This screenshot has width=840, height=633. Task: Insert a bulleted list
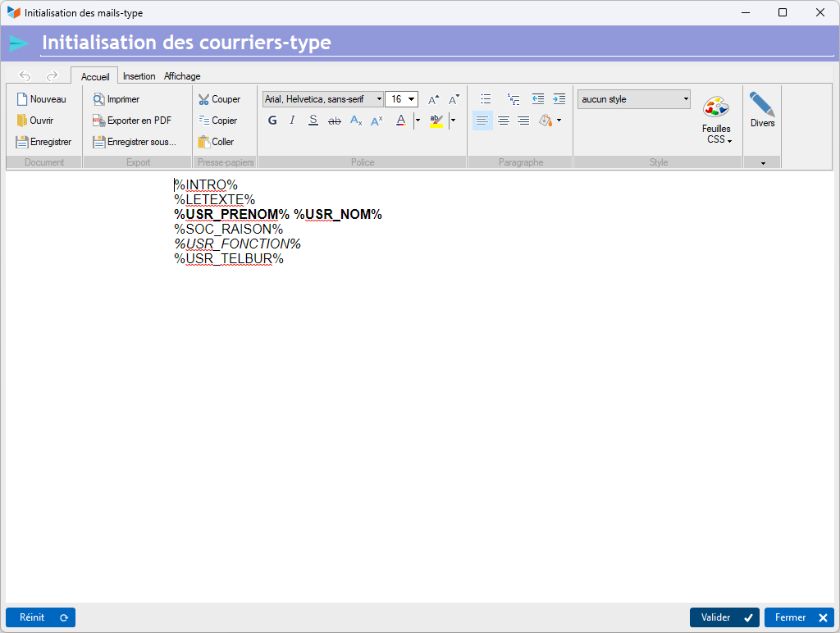click(486, 99)
